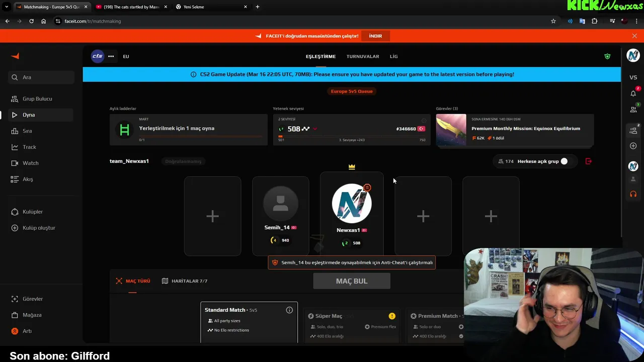Click İNDİR button in the banner

point(375,36)
